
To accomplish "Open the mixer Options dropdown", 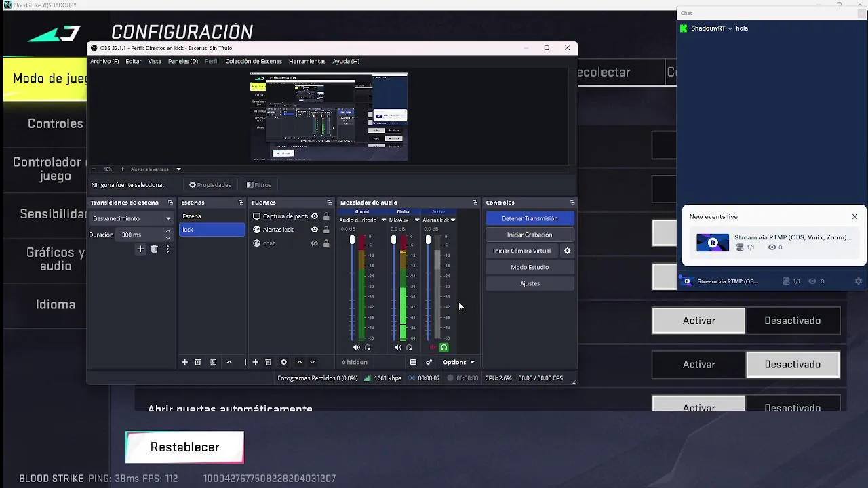I will click(x=459, y=362).
